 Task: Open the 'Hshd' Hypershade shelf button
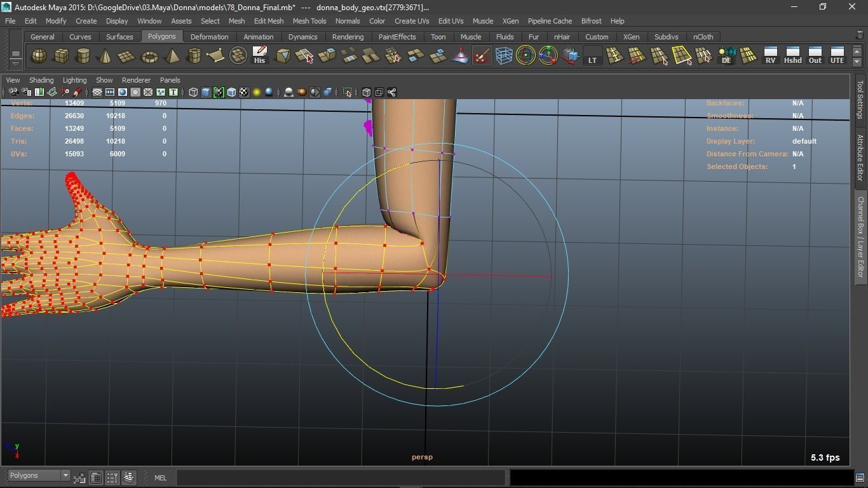[x=792, y=56]
